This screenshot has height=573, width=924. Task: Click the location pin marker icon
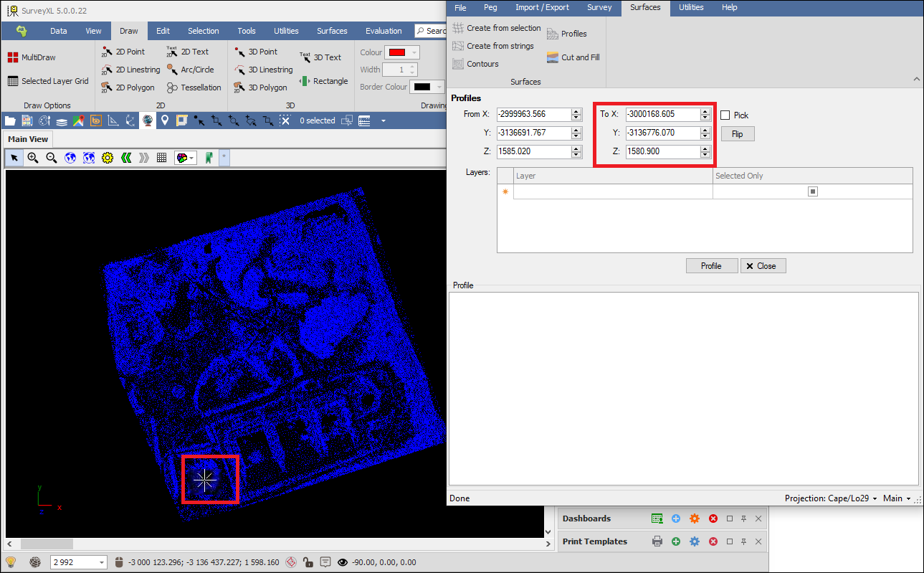pos(165,120)
